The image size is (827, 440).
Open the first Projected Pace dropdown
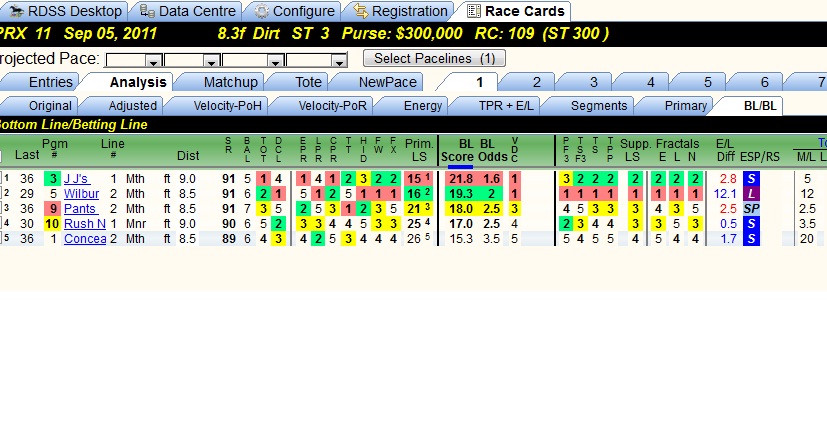(153, 61)
